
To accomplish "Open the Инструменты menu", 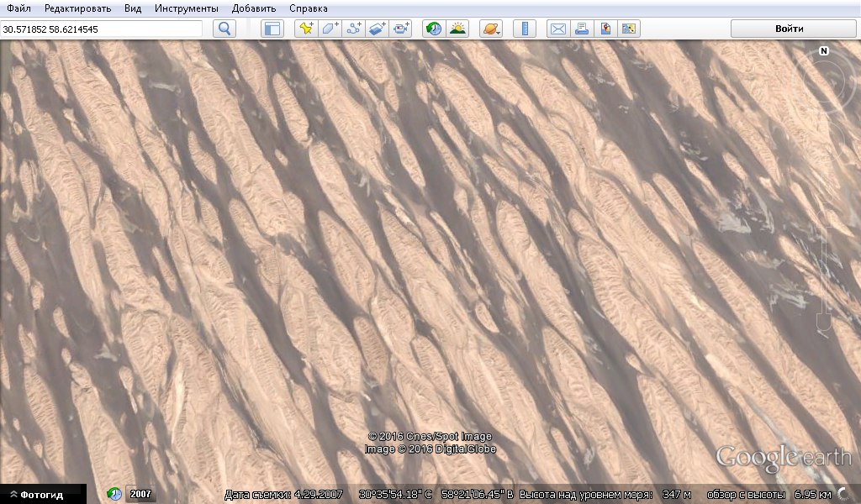I will pyautogui.click(x=186, y=8).
